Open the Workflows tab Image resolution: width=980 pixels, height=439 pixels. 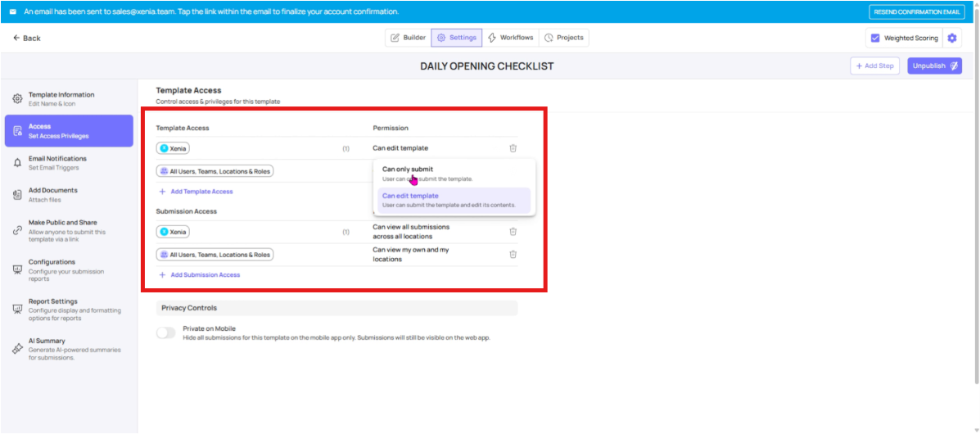pyautogui.click(x=510, y=38)
